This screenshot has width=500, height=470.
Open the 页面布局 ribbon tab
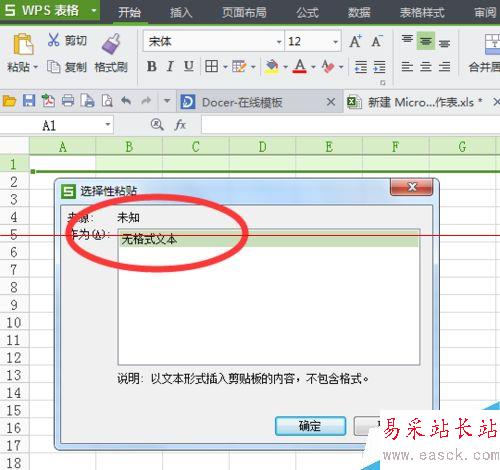pyautogui.click(x=244, y=12)
